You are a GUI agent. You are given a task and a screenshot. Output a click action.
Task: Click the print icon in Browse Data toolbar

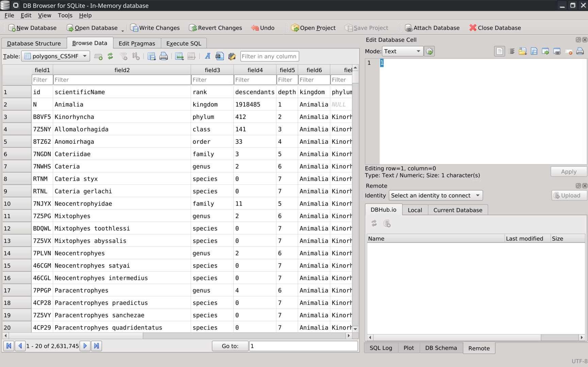[164, 56]
